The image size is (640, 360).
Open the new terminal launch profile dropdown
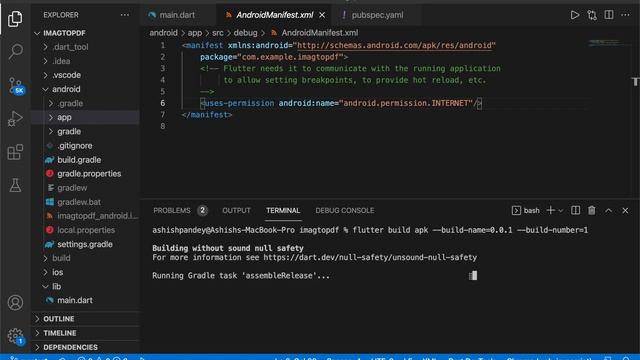561,211
